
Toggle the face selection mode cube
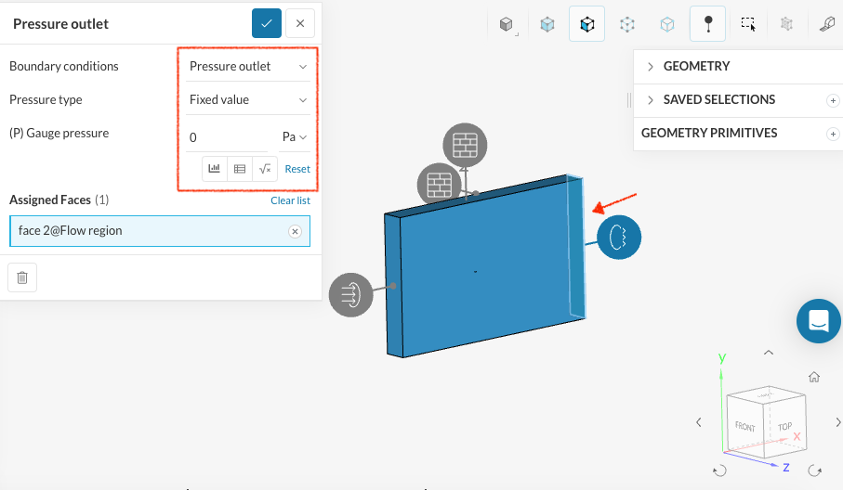(587, 24)
